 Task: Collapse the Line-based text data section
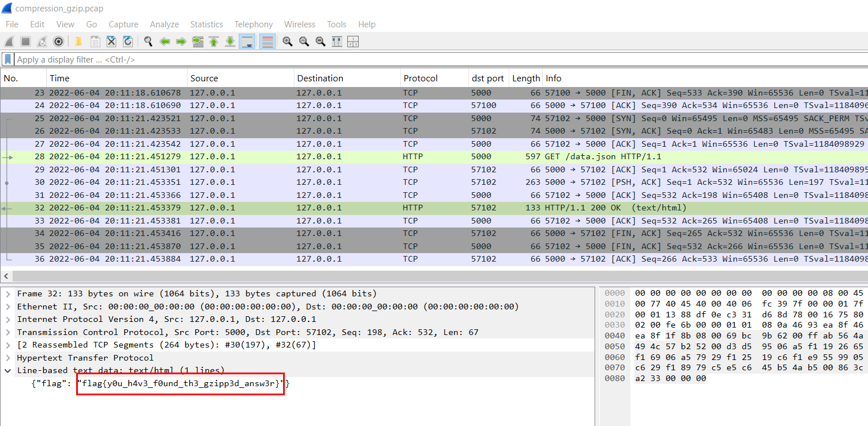8,370
